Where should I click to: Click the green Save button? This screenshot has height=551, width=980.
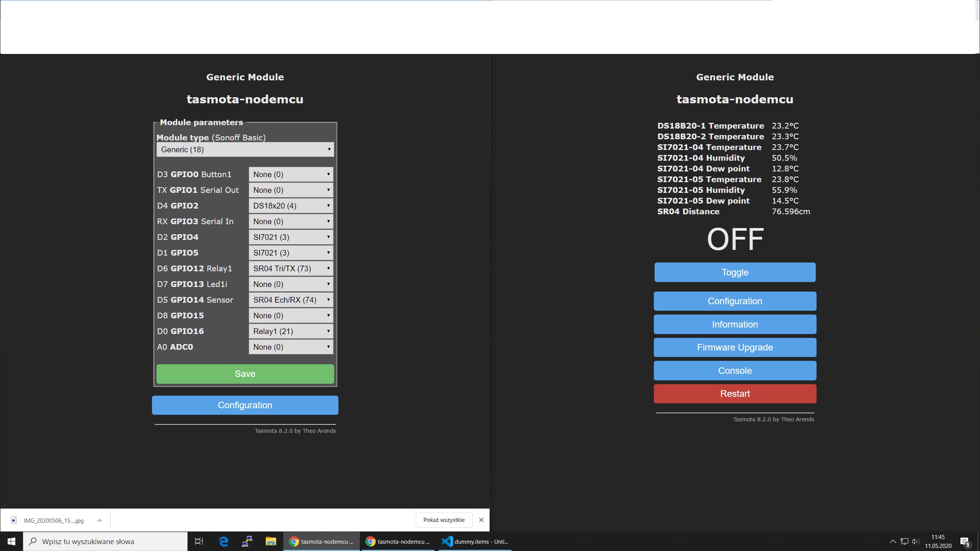point(245,374)
